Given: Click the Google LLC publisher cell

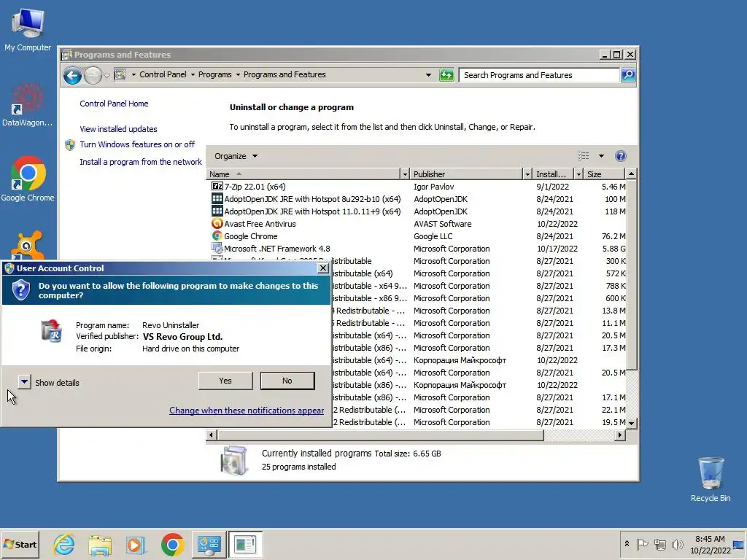Looking at the screenshot, I should pos(433,236).
